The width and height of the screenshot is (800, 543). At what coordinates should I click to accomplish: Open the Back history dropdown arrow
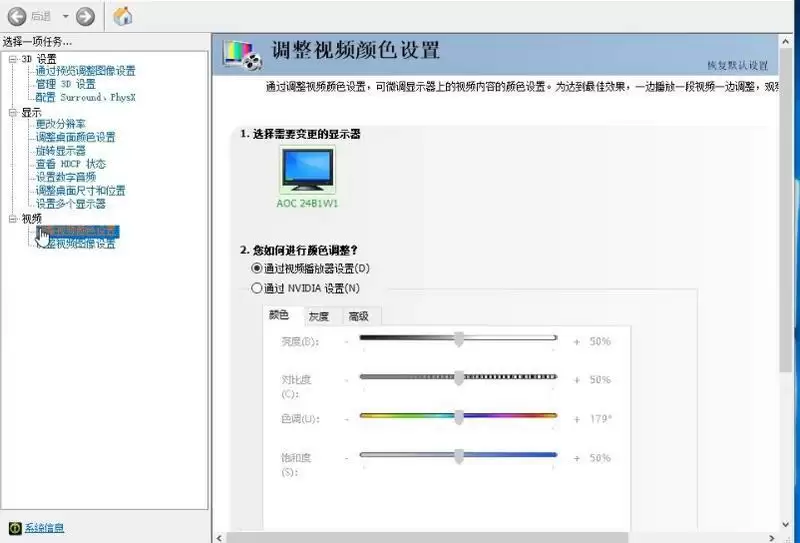coord(65,16)
